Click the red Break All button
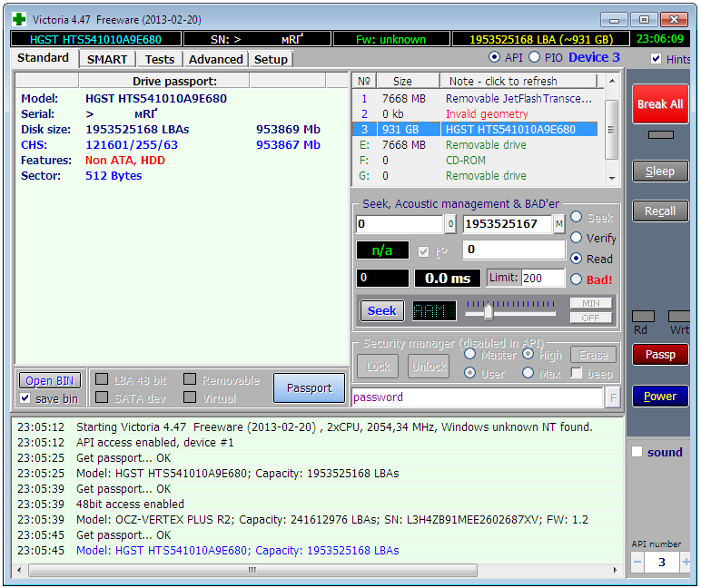Image resolution: width=701 pixels, height=588 pixels. tap(660, 104)
